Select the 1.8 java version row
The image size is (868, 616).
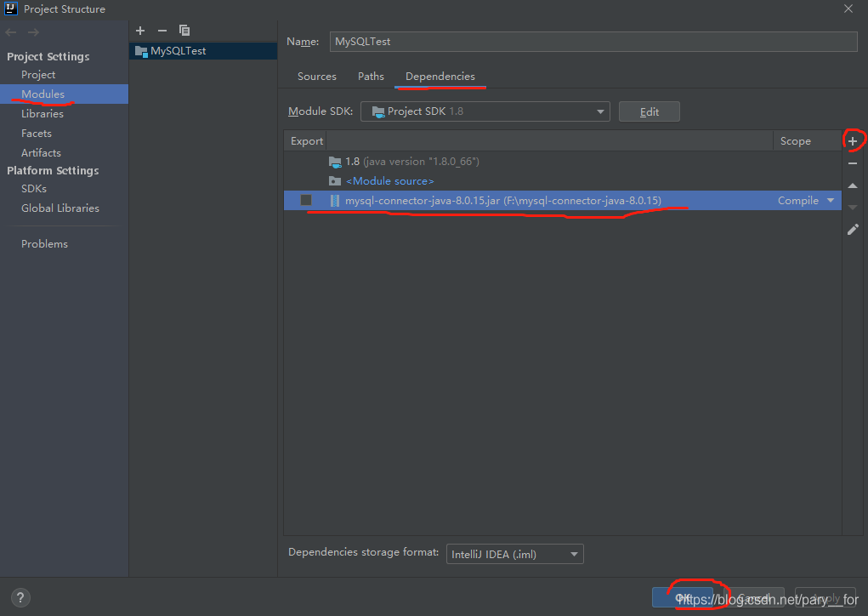pos(563,162)
